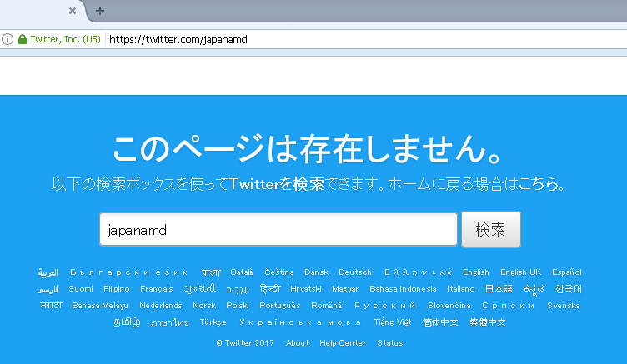The width and height of the screenshot is (627, 364).
Task: Click the このページは存在しません heading
Action: (307, 148)
